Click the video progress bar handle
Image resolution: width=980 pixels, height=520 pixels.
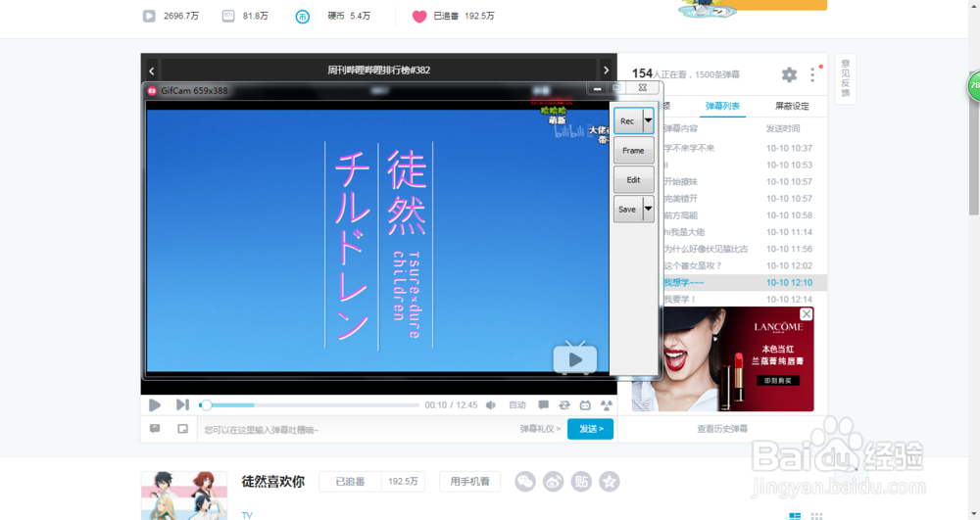206,405
